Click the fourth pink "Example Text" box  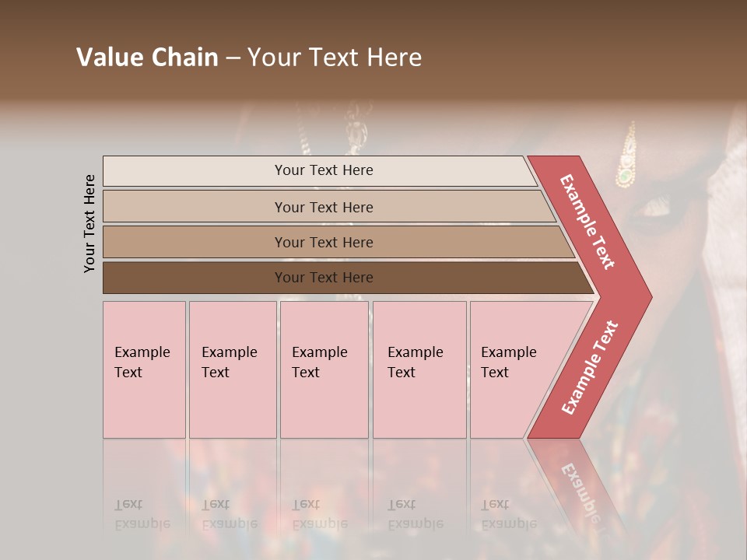[419, 369]
